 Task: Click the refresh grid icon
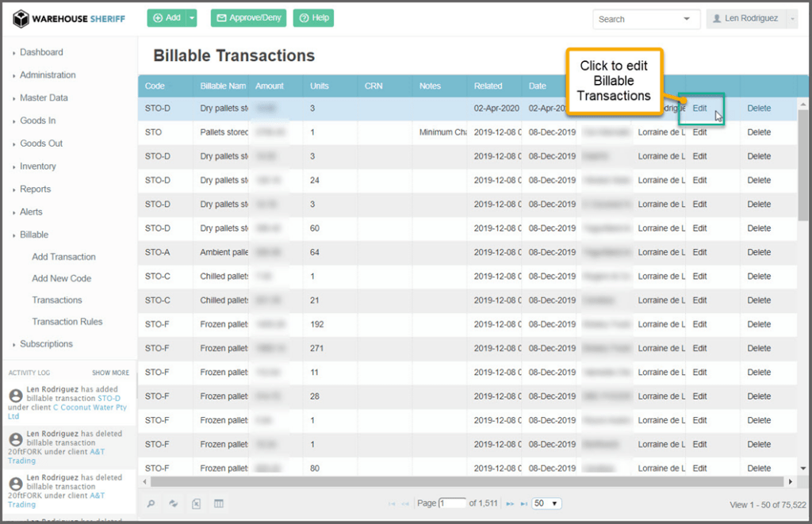[173, 503]
